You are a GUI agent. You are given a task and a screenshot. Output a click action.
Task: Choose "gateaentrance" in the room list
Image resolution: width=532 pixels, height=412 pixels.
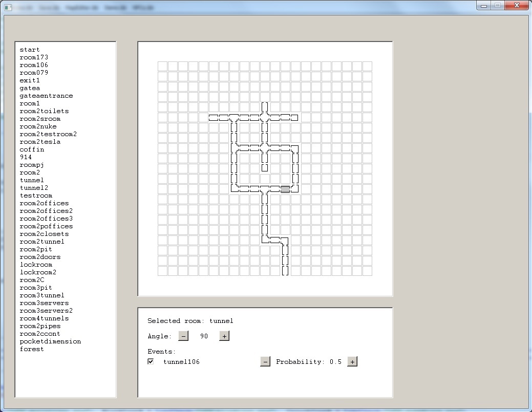pyautogui.click(x=46, y=96)
